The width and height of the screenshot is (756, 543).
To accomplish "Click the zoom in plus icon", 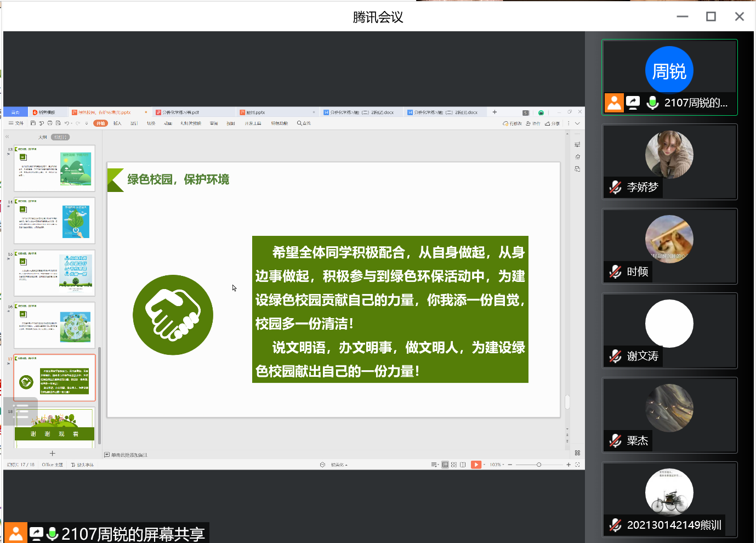I will point(569,465).
